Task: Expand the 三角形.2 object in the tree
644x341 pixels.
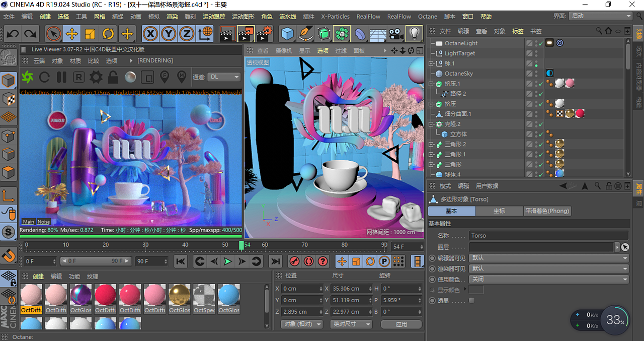Action: click(431, 144)
